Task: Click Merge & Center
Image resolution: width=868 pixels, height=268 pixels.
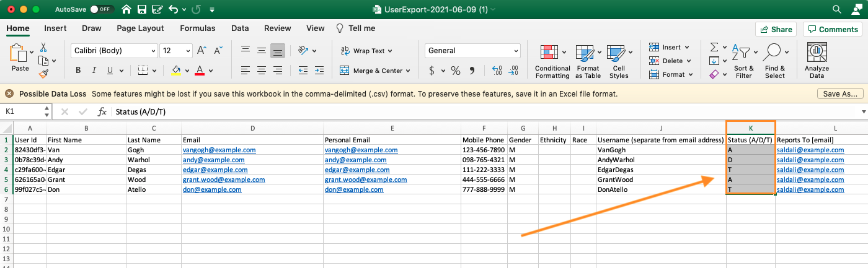Action: [x=376, y=71]
